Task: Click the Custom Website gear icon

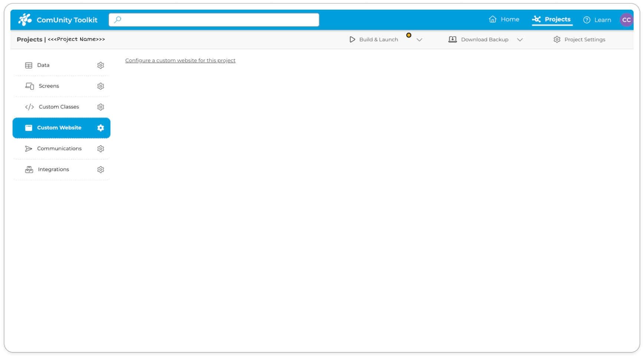Action: 101,128
